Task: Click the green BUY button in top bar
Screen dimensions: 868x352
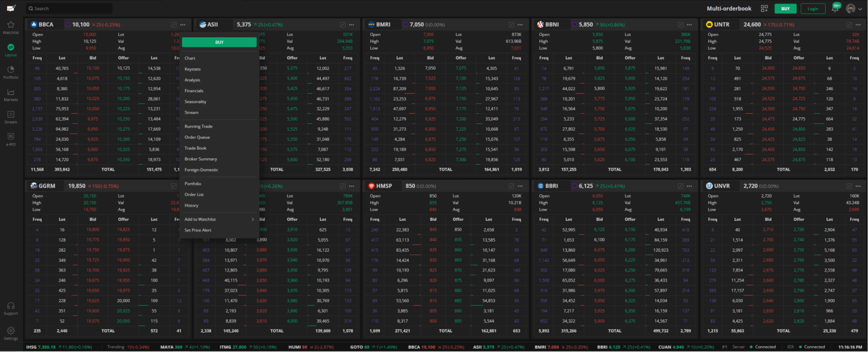Action: (786, 8)
